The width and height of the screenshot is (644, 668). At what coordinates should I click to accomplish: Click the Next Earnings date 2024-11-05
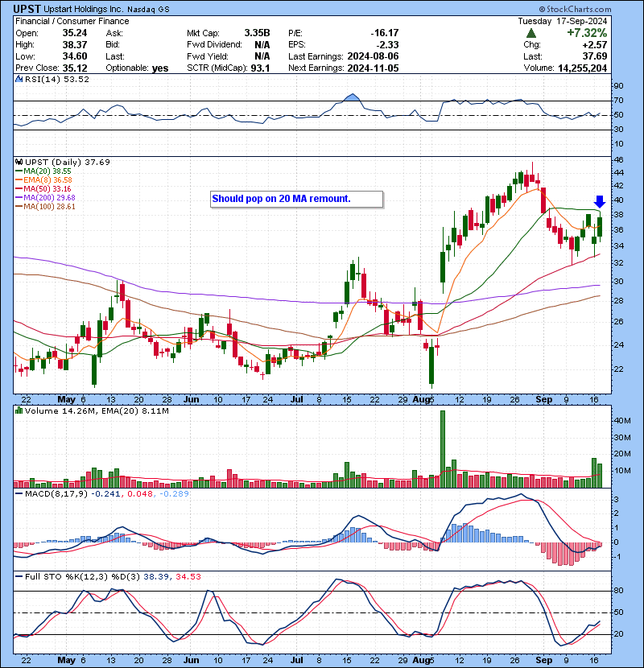[373, 68]
